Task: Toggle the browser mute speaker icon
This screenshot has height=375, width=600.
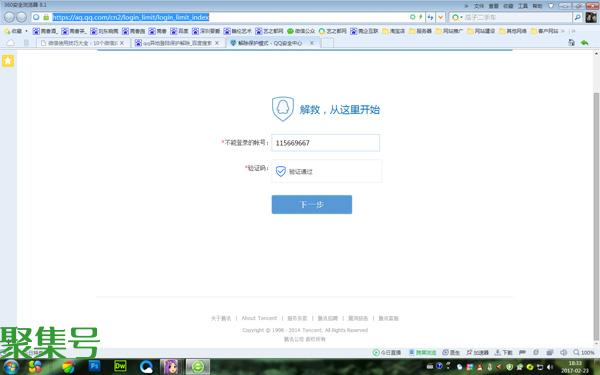Action: click(x=563, y=352)
